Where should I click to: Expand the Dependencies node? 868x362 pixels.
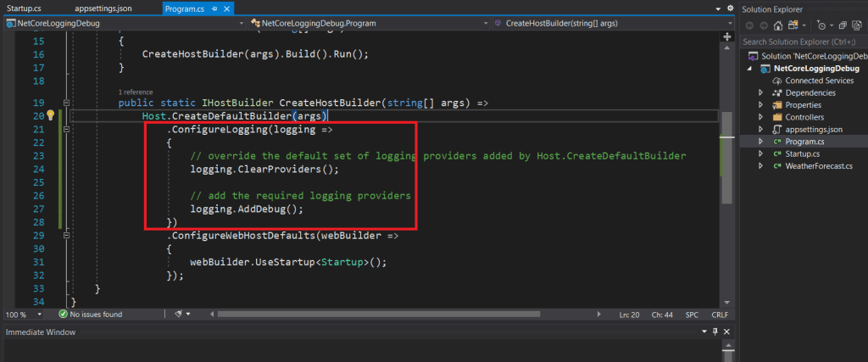pyautogui.click(x=761, y=92)
